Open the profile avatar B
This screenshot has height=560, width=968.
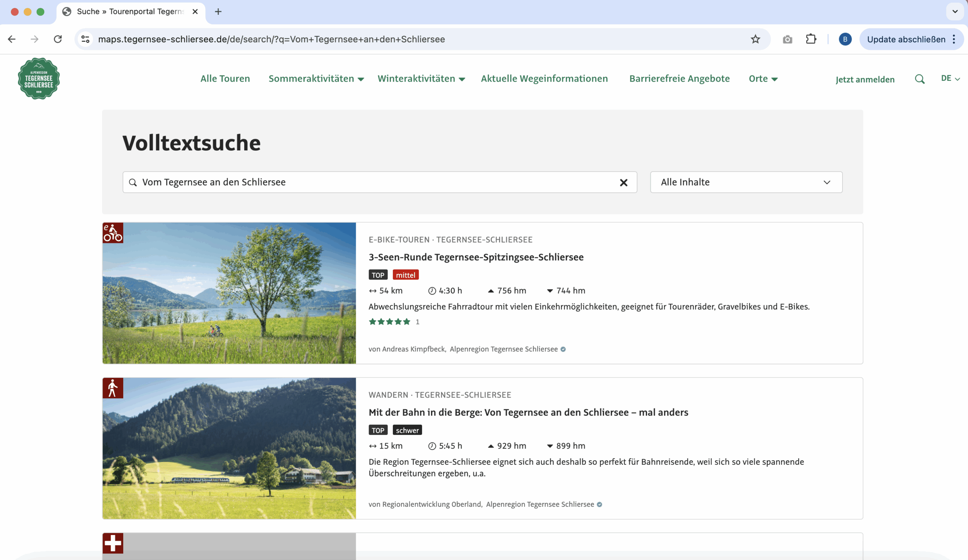pyautogui.click(x=845, y=39)
